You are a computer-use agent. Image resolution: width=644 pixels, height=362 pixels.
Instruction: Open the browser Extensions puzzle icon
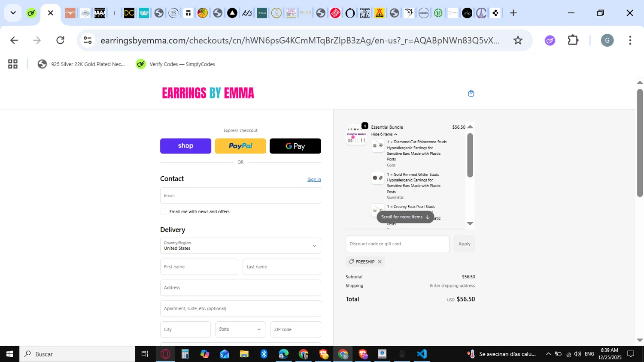[573, 40]
